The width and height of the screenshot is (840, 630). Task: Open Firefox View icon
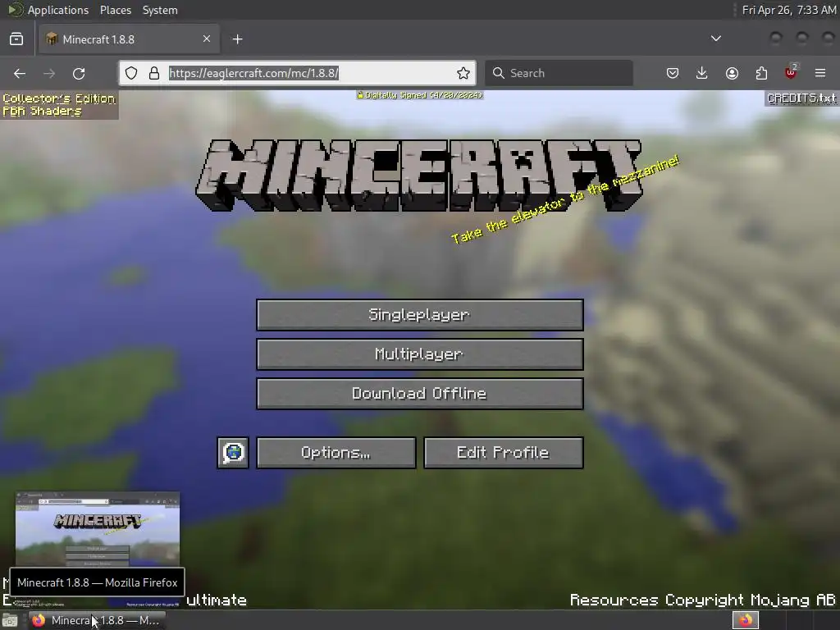[16, 39]
